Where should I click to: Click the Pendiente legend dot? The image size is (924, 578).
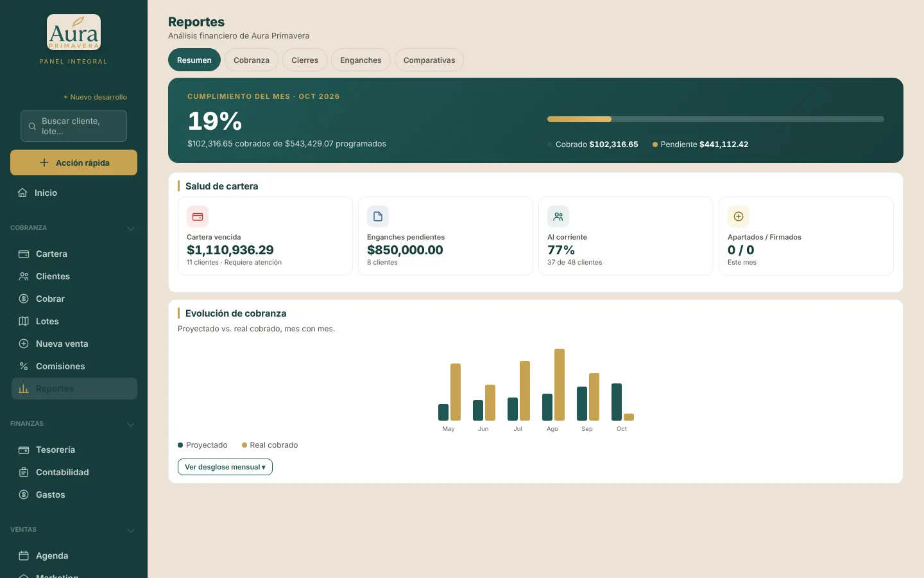(655, 144)
